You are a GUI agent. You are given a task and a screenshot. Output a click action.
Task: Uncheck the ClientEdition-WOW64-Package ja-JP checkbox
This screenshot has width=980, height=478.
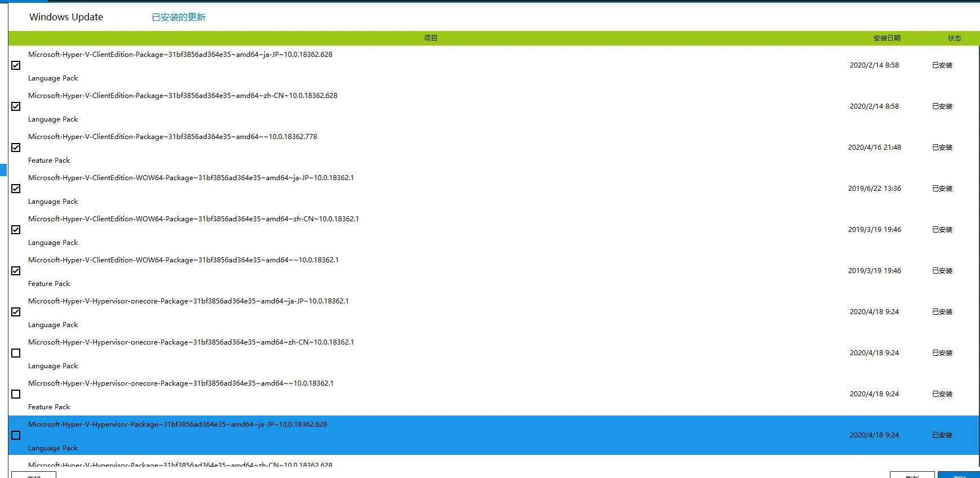coord(16,189)
